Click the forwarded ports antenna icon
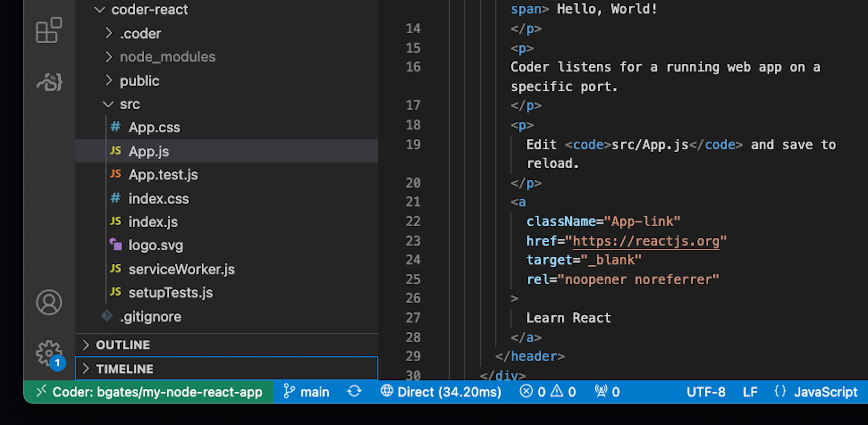868x425 pixels. 601,391
